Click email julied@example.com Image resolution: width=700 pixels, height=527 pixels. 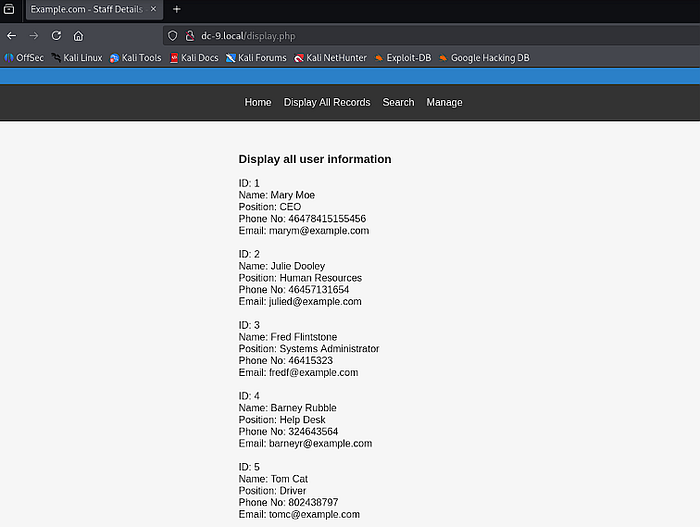(x=315, y=301)
